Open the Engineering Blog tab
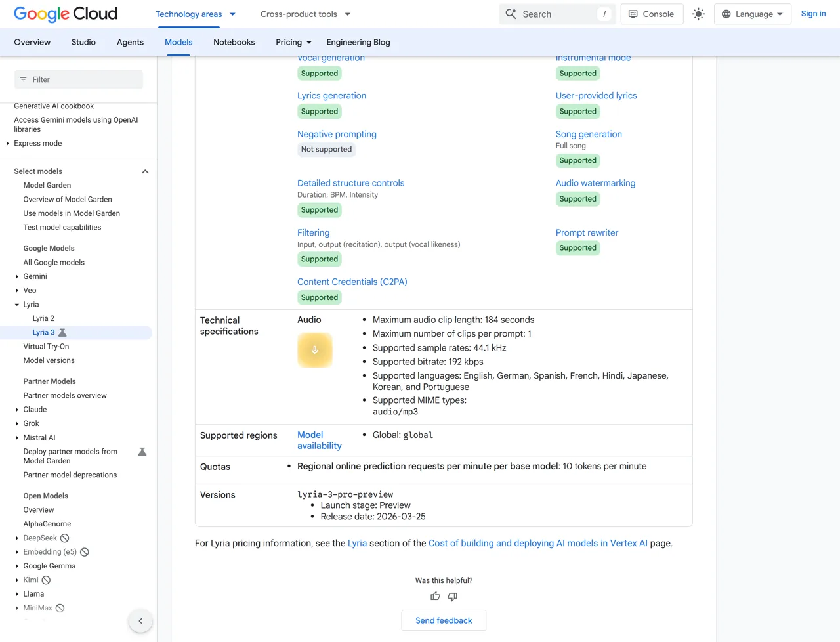840x642 pixels. pos(358,42)
